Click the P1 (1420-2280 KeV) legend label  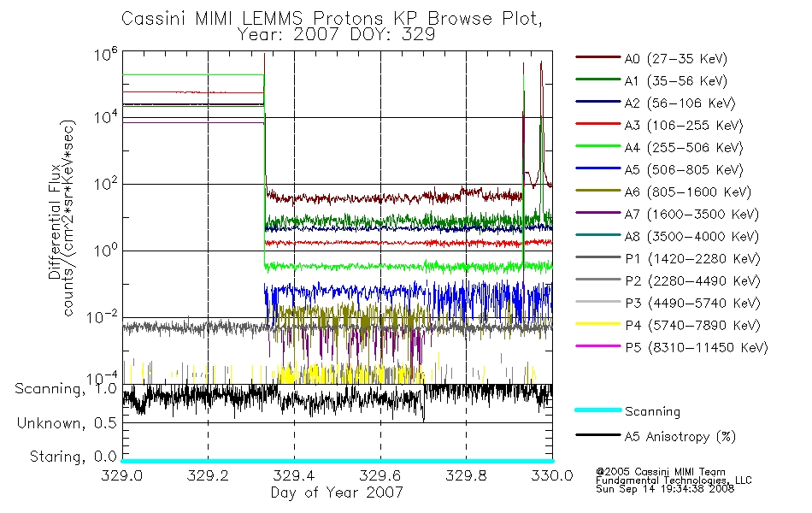[x=692, y=259]
